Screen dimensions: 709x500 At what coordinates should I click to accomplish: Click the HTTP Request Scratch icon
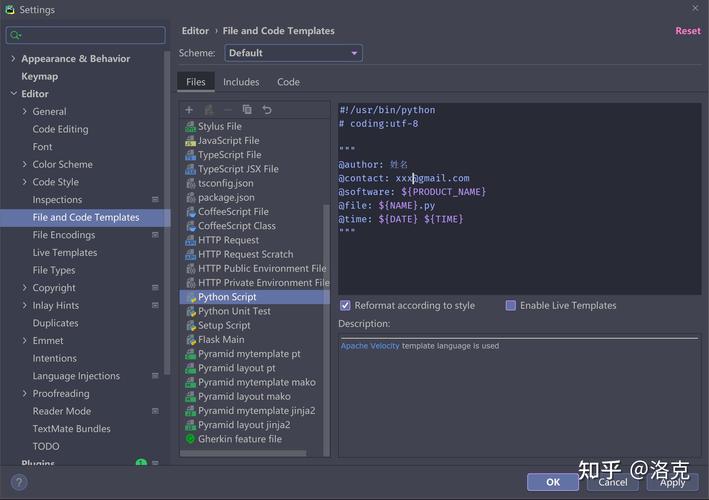[190, 255]
